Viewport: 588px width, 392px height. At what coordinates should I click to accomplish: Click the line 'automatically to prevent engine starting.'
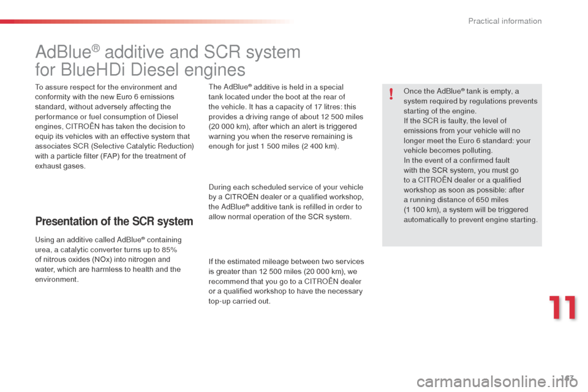point(470,220)
